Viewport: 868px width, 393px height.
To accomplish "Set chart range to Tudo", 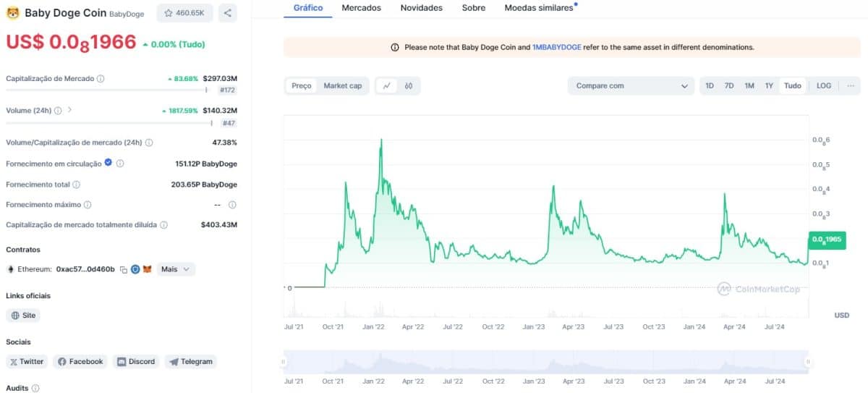I will (793, 85).
